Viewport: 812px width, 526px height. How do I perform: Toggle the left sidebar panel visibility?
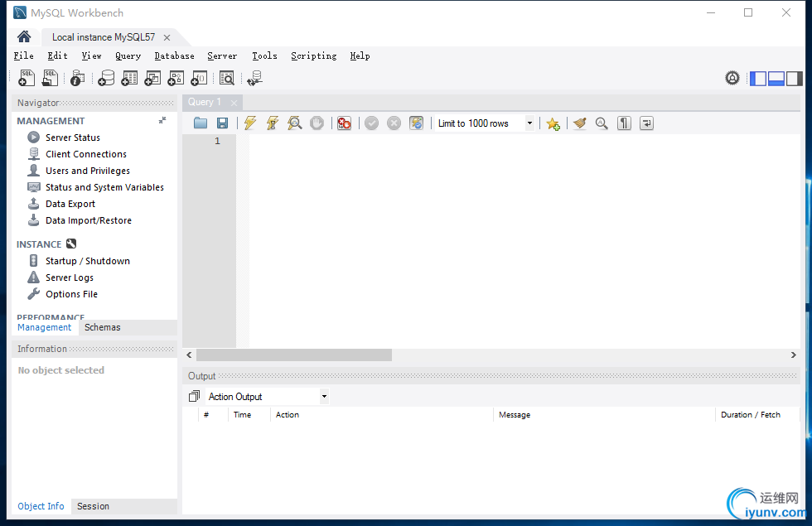tap(758, 79)
